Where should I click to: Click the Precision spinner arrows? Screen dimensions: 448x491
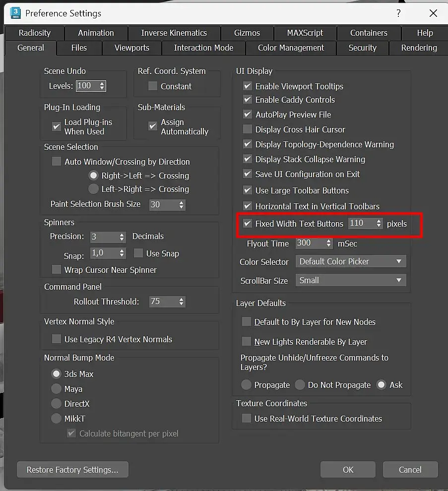click(x=122, y=237)
